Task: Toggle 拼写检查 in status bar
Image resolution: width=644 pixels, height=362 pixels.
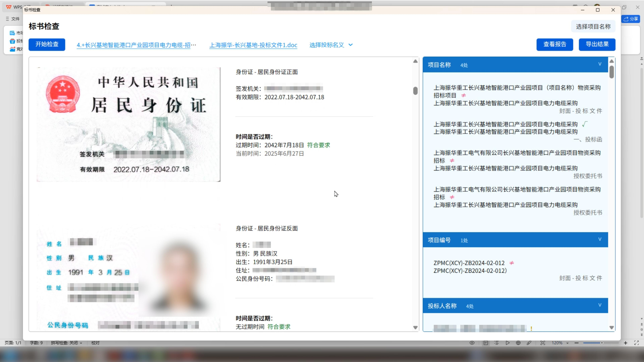Action: (67, 343)
